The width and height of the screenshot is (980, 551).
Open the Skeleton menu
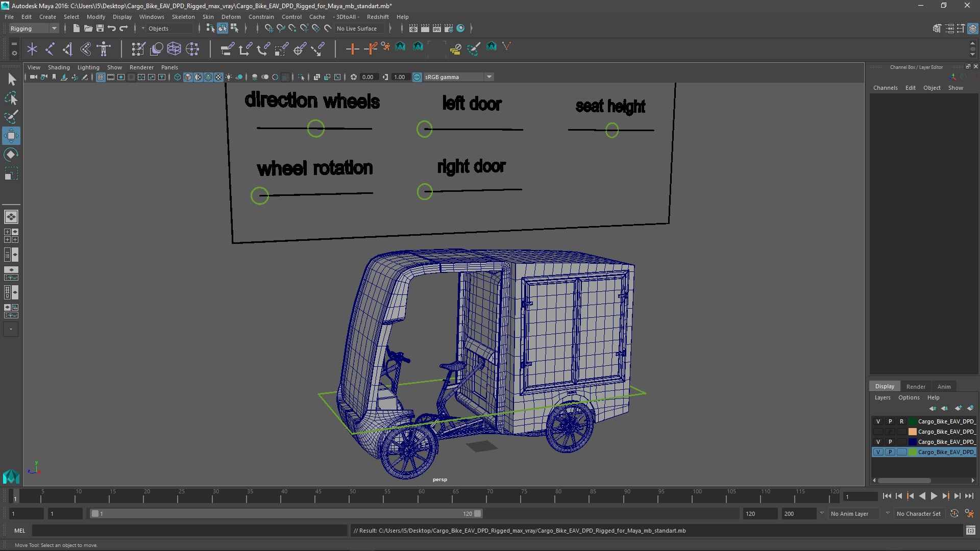pos(183,17)
